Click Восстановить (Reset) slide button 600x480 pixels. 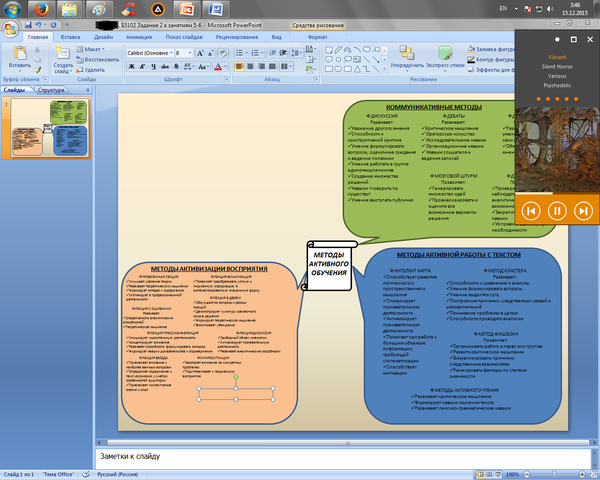tap(100, 59)
